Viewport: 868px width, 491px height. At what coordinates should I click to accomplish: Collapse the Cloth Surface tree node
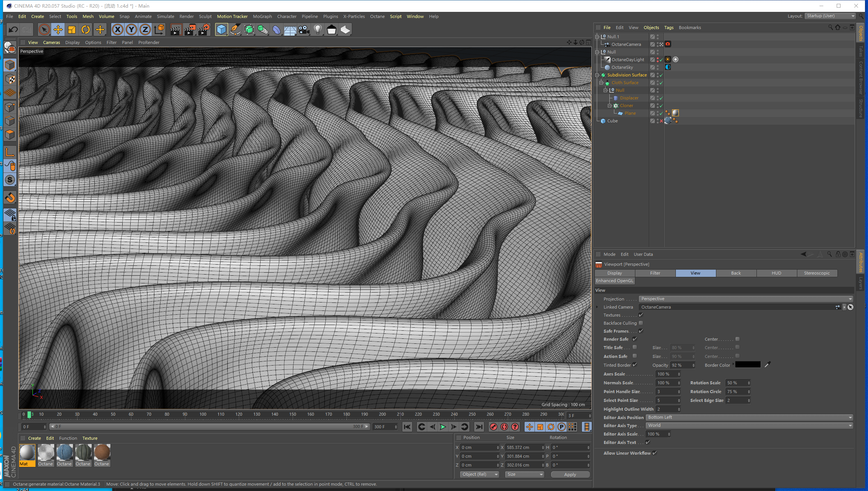coord(601,83)
